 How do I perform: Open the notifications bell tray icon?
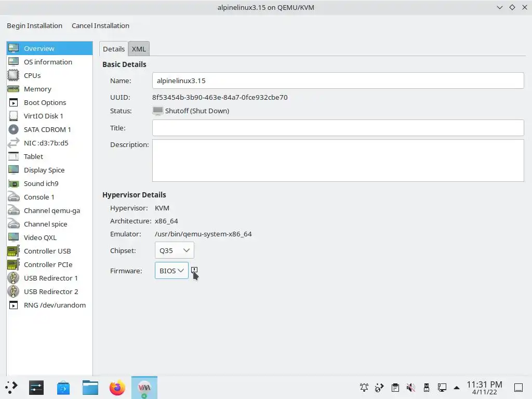(364, 388)
